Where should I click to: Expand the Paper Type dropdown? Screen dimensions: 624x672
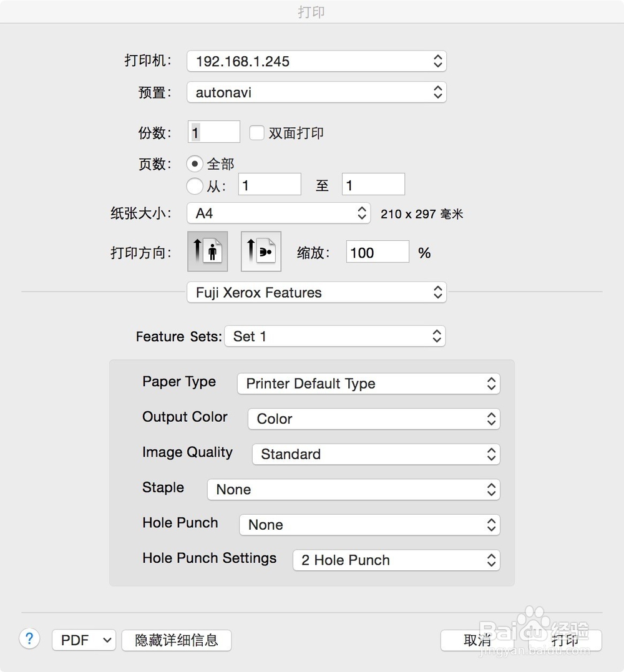368,384
